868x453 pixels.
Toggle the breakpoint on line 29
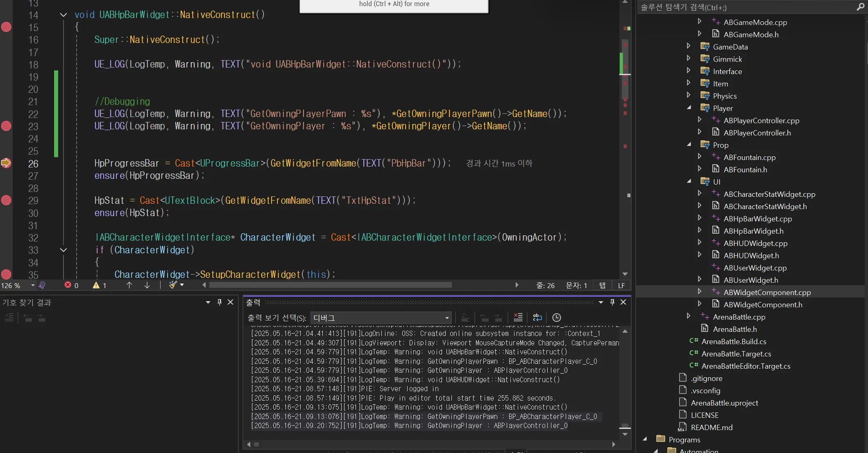tap(6, 200)
